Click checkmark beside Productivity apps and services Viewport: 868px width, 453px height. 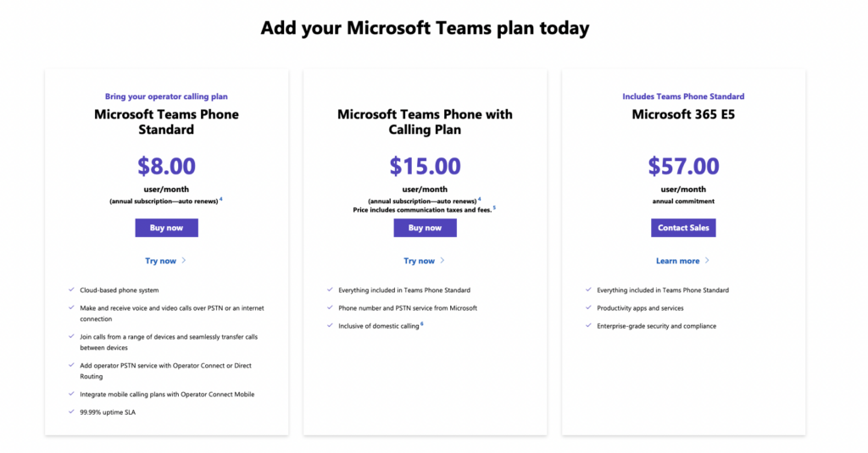587,307
